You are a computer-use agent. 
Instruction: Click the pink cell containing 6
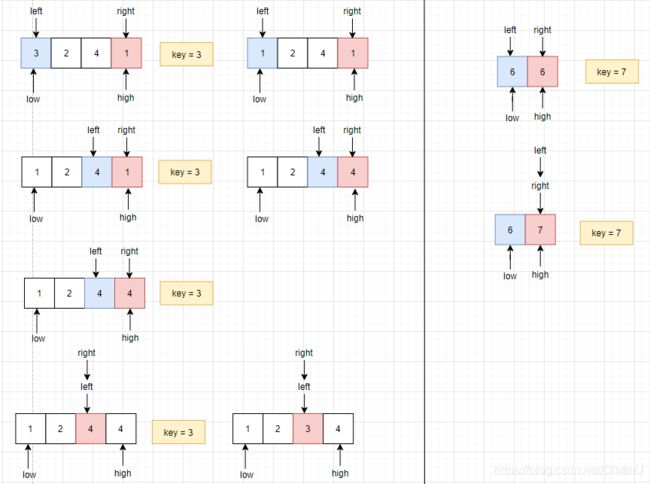[542, 72]
